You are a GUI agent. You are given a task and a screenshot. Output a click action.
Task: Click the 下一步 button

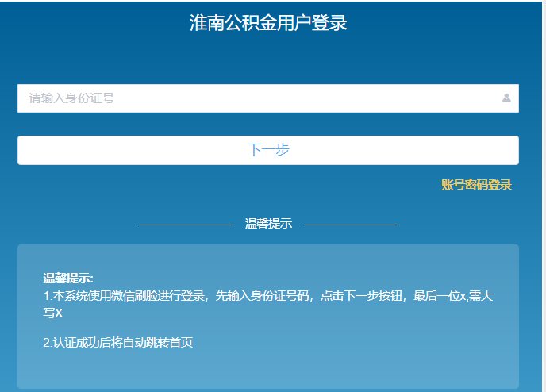(x=267, y=150)
